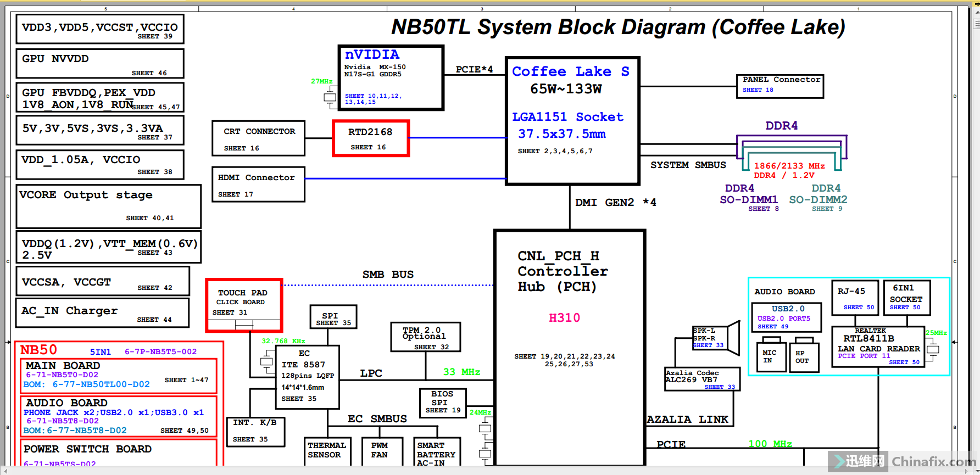980x475 pixels.
Task: Click the 'THERMAL SENSOR' block
Action: pyautogui.click(x=327, y=451)
